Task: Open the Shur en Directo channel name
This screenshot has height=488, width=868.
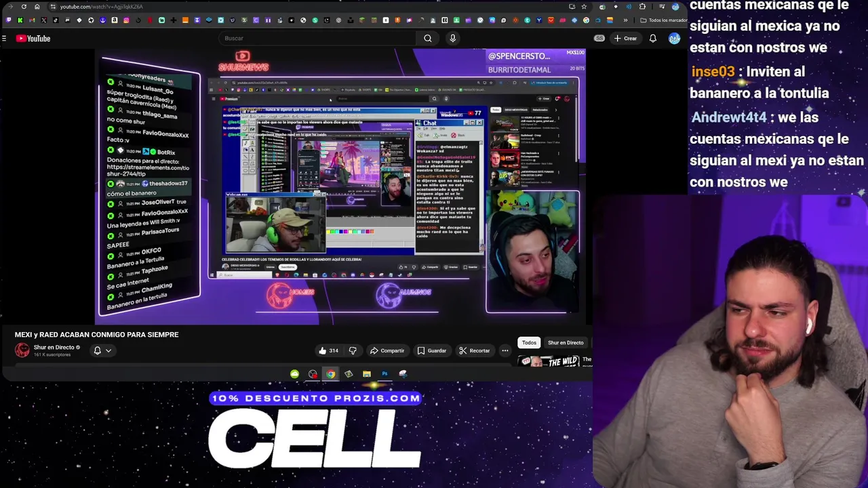Action: coord(54,347)
